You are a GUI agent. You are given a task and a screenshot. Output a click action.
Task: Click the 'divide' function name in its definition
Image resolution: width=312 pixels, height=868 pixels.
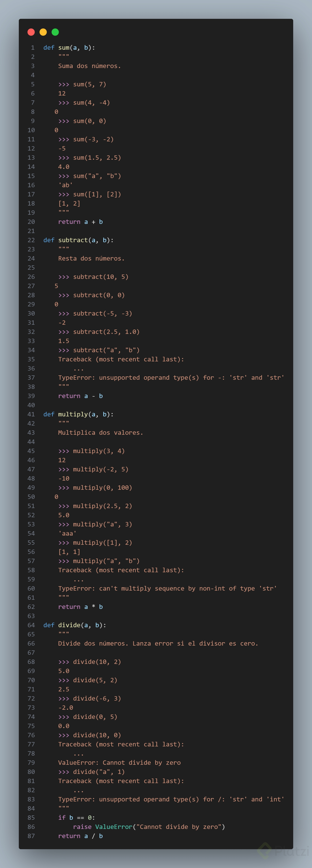click(69, 625)
